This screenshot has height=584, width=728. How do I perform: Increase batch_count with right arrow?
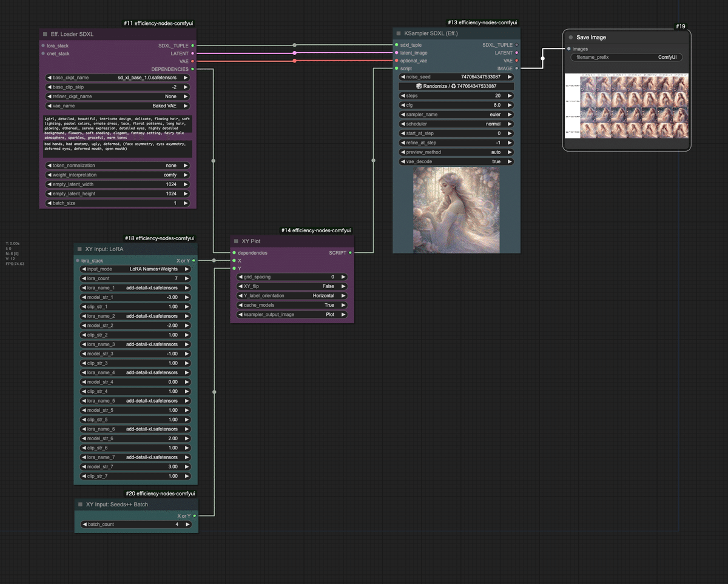pos(187,525)
